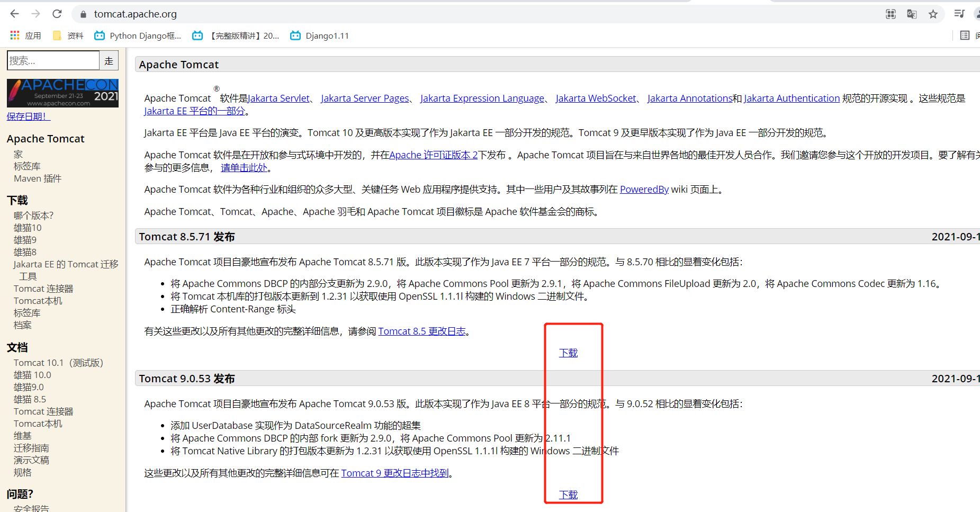Viewport: 980px width, 512px height.
Task: Open Tomcat本机 under 文档 section
Action: coord(38,424)
